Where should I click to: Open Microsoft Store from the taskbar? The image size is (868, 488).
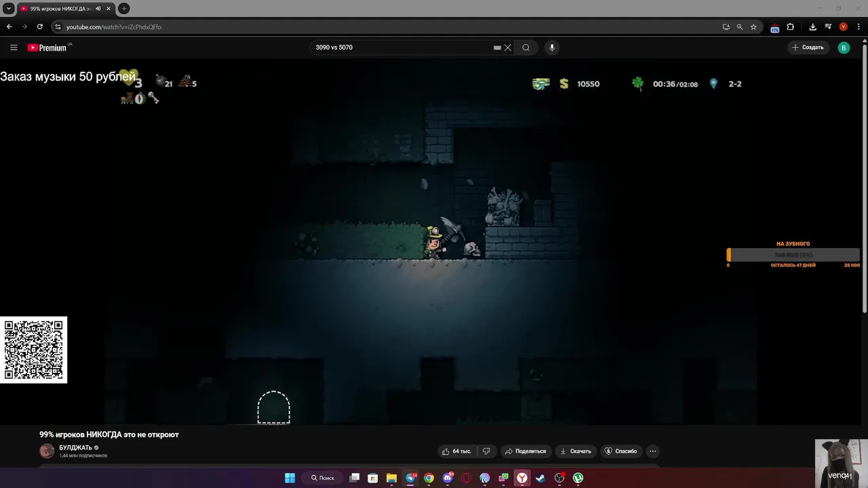click(x=373, y=478)
